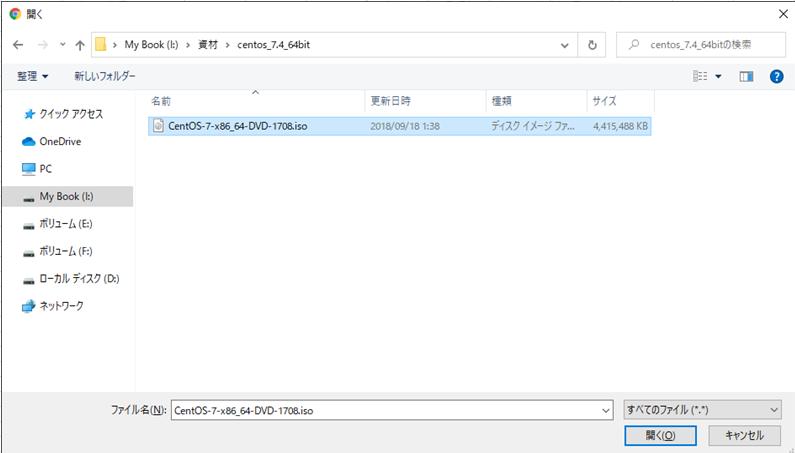Change the view layout icon

tap(700, 76)
